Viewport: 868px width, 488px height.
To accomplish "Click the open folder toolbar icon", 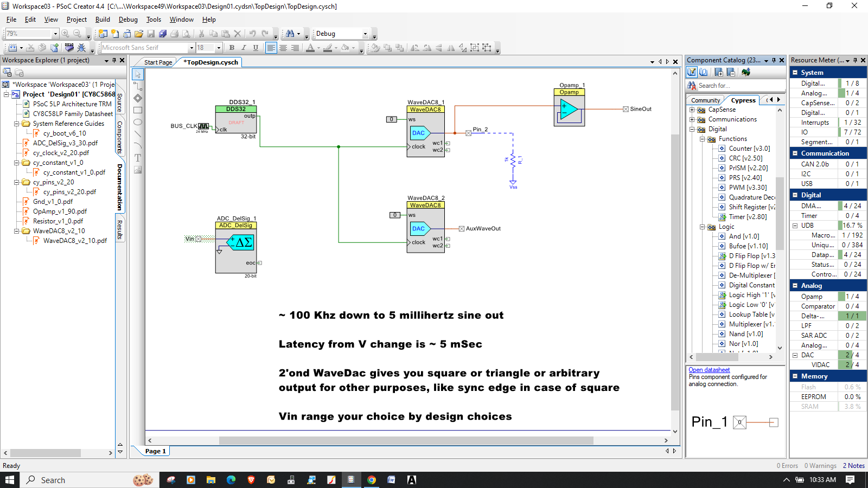I will [x=139, y=34].
